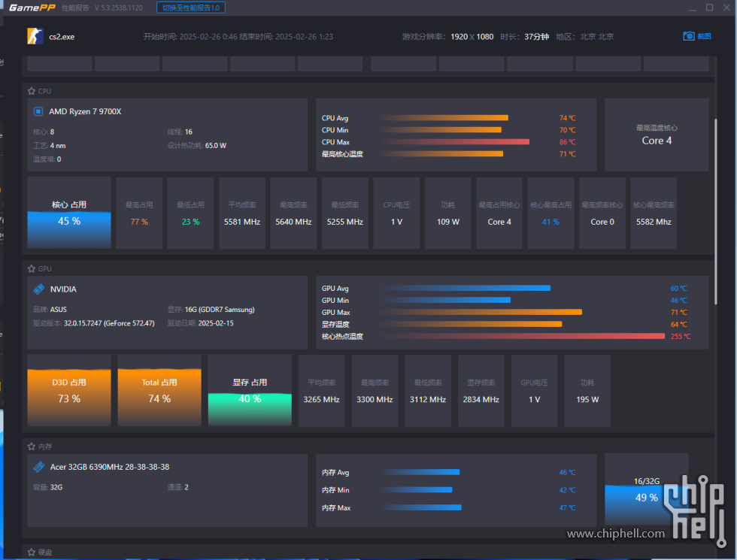Click the 1920 x 1080 resolution value
737x560 pixels.
coord(472,37)
